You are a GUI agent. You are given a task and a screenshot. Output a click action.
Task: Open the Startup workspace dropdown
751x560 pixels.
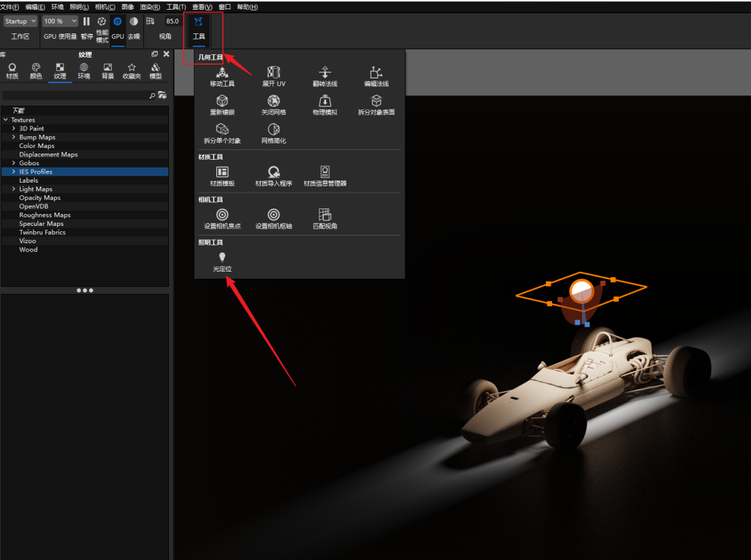(x=20, y=21)
